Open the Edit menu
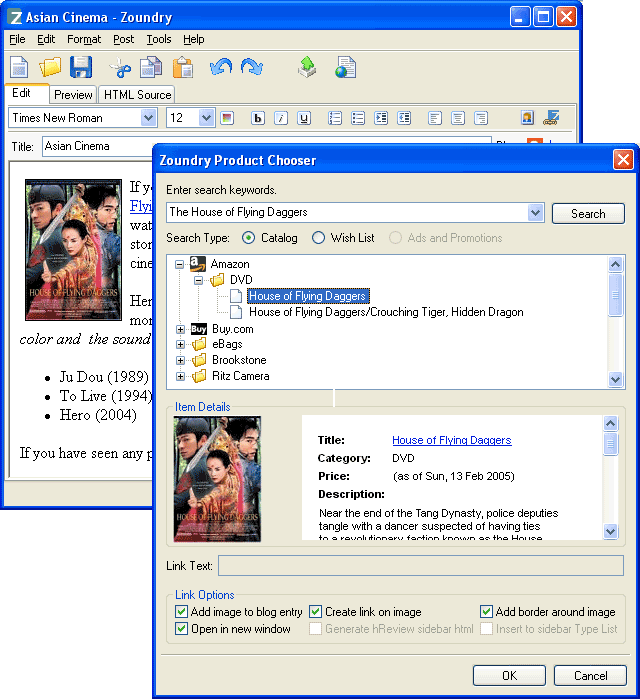640x700 pixels. pos(46,39)
